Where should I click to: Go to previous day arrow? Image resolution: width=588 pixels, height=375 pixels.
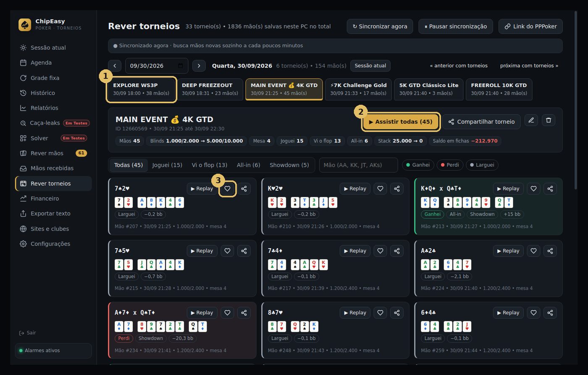click(x=115, y=66)
